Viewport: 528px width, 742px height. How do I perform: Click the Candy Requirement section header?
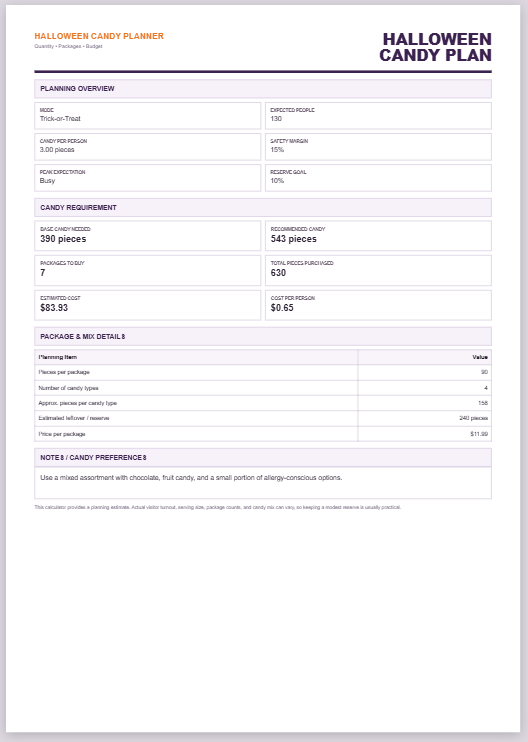[x=263, y=207]
